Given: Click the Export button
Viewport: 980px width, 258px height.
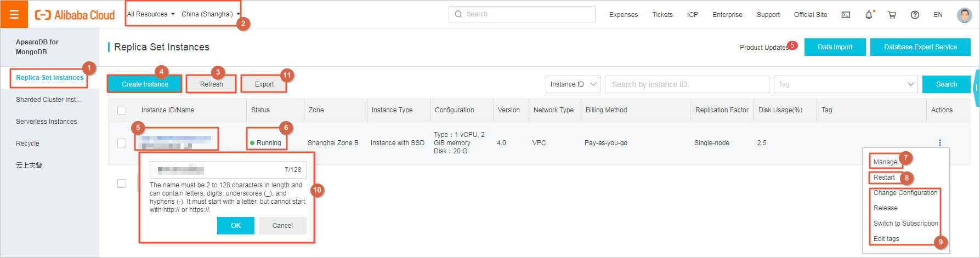Looking at the screenshot, I should (264, 84).
